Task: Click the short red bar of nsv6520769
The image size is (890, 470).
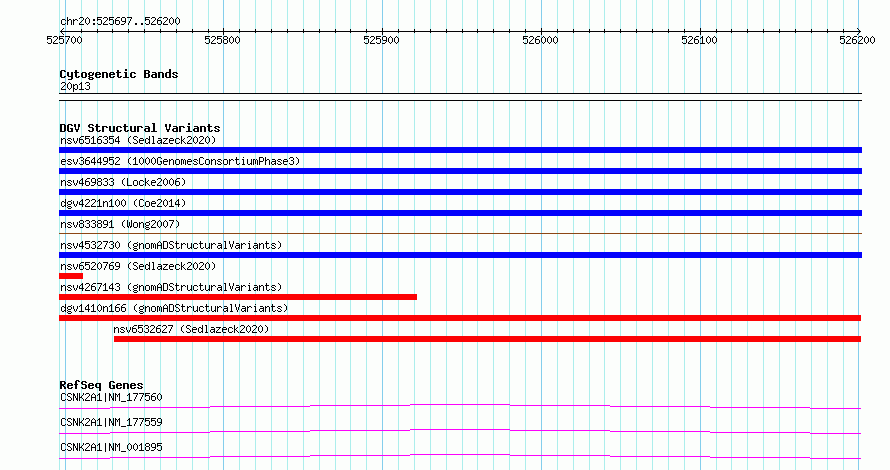Action: (x=71, y=276)
